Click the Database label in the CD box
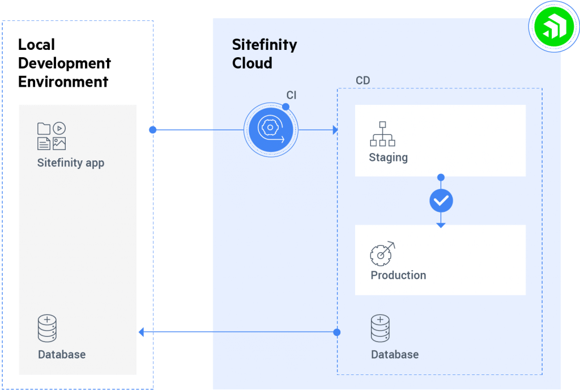The height and width of the screenshot is (392, 580). coord(395,354)
